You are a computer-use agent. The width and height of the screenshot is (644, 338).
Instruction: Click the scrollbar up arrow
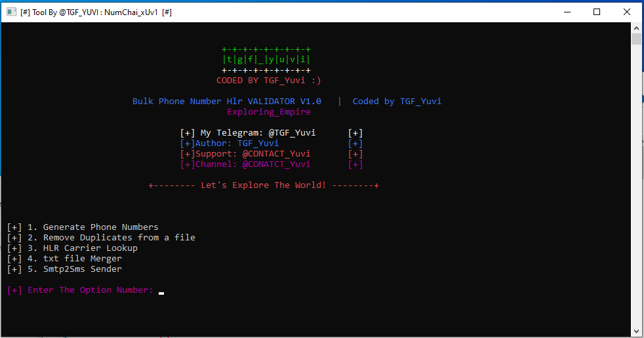coord(636,28)
